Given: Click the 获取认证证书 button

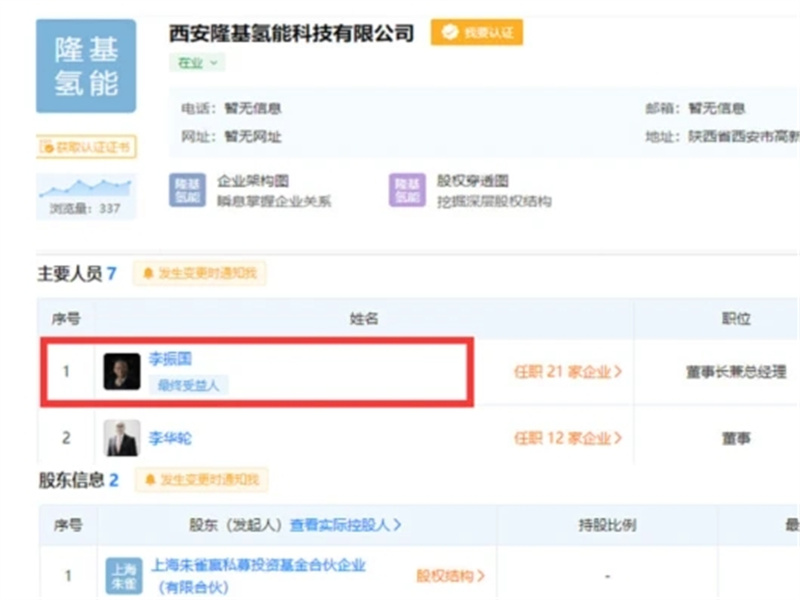Looking at the screenshot, I should pyautogui.click(x=86, y=147).
